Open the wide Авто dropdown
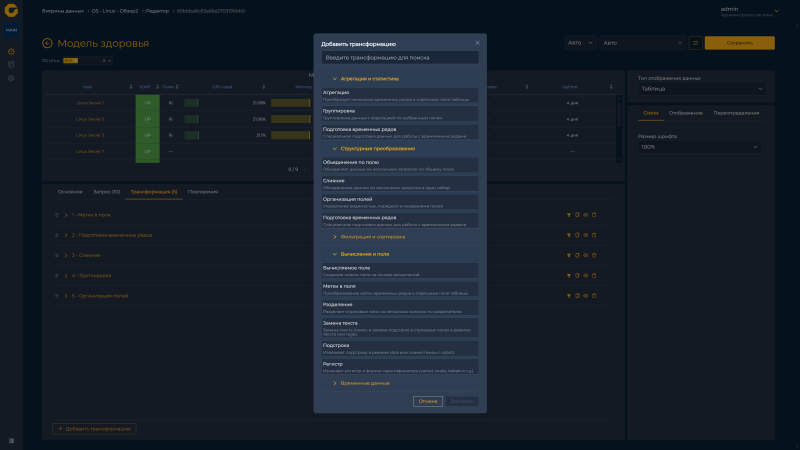This screenshot has height=450, width=800. click(x=642, y=43)
